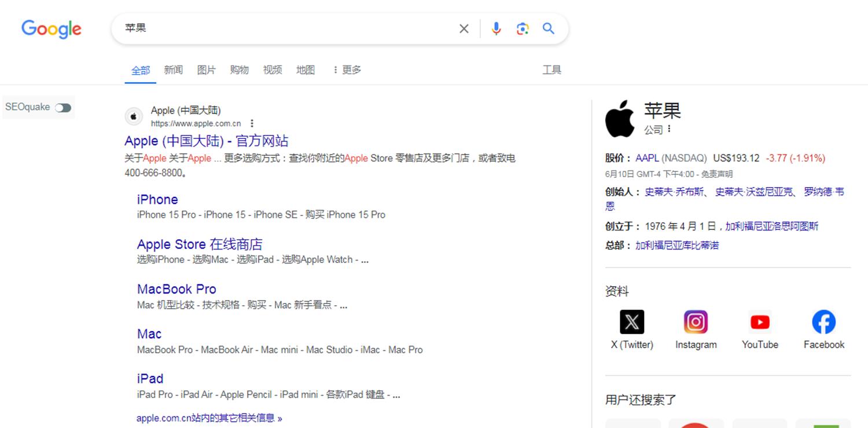
Task: Click inside the search input field
Action: pyautogui.click(x=260, y=28)
